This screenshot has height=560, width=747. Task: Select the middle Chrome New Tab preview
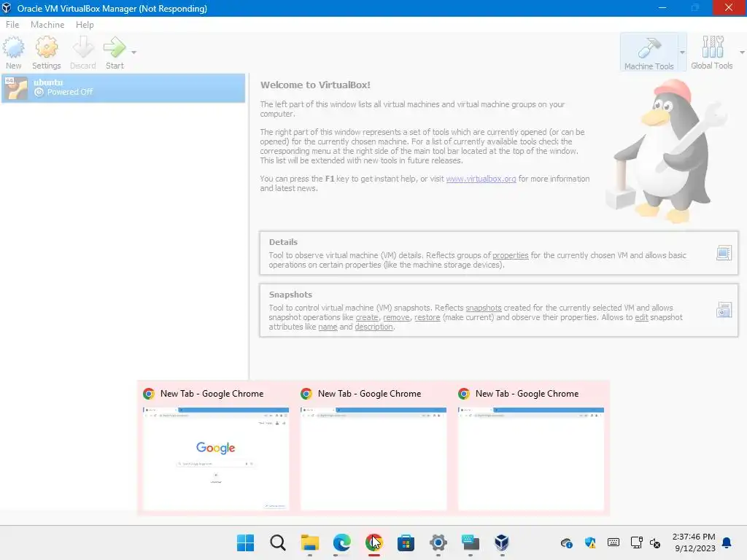(373, 458)
